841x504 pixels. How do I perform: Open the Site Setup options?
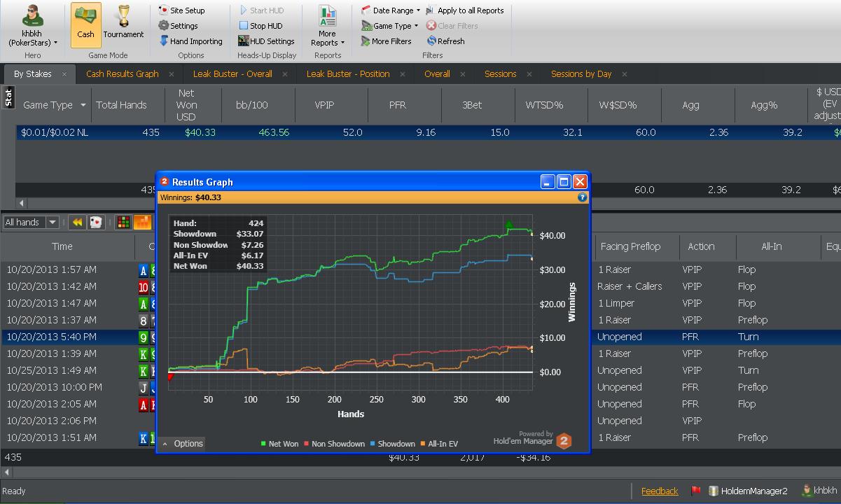pos(181,10)
